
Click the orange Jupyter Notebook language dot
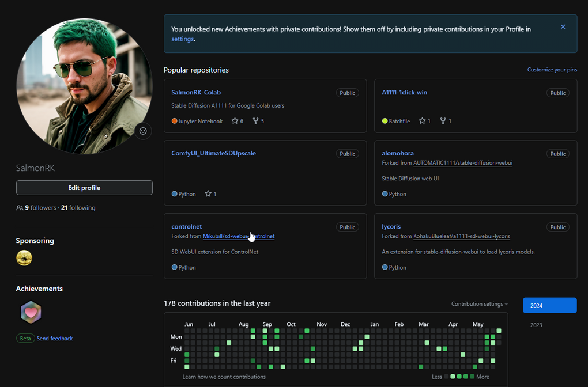pyautogui.click(x=174, y=120)
